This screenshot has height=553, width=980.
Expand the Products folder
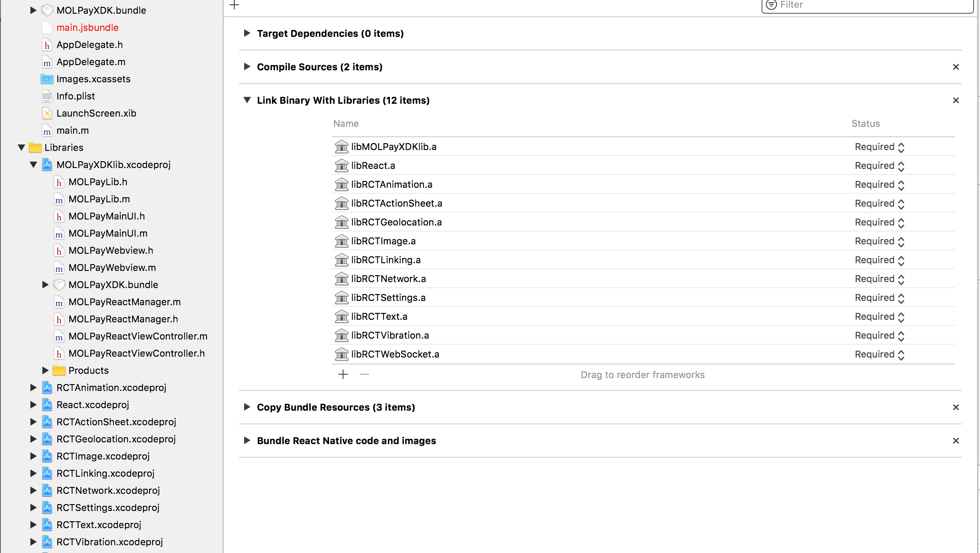click(45, 370)
